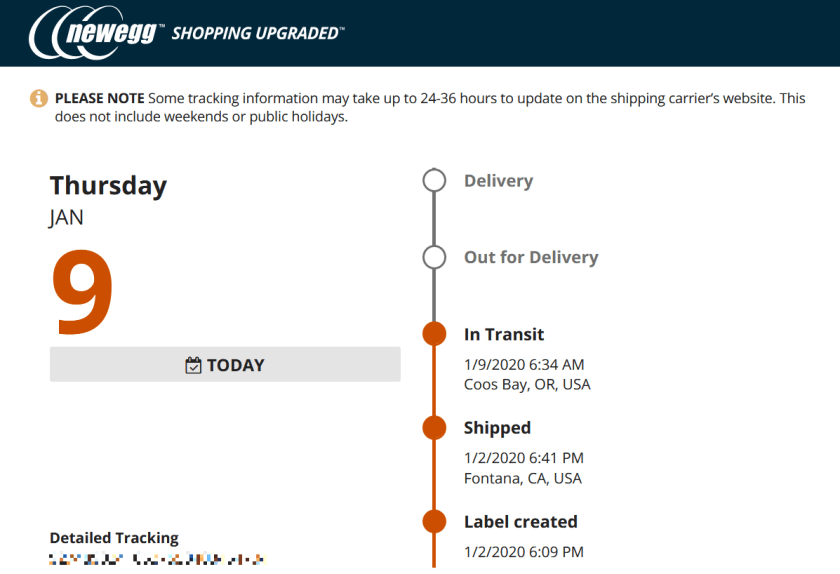840x574 pixels.
Task: Click the orange Label created timeline dot
Action: pos(434,521)
